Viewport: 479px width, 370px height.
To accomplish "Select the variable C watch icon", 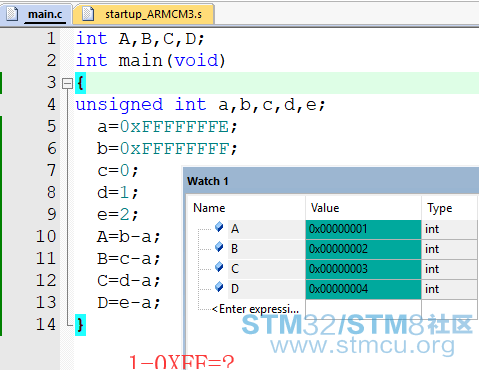I will click(x=219, y=267).
